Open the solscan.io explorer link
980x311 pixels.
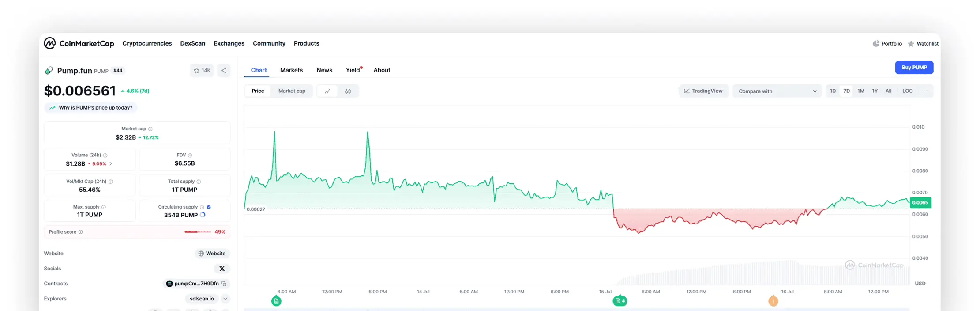click(202, 299)
